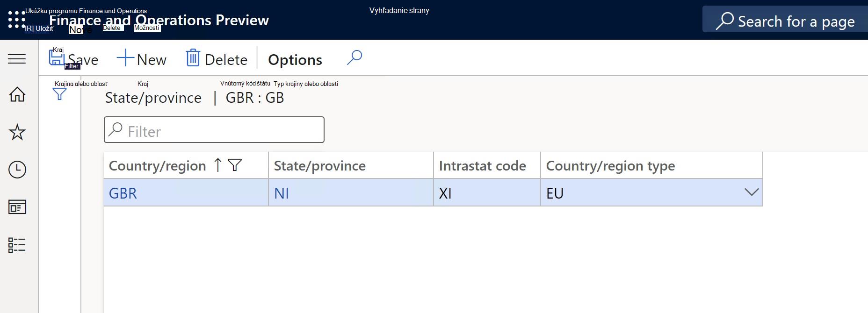Go to the Home icon in sidebar

tap(17, 94)
